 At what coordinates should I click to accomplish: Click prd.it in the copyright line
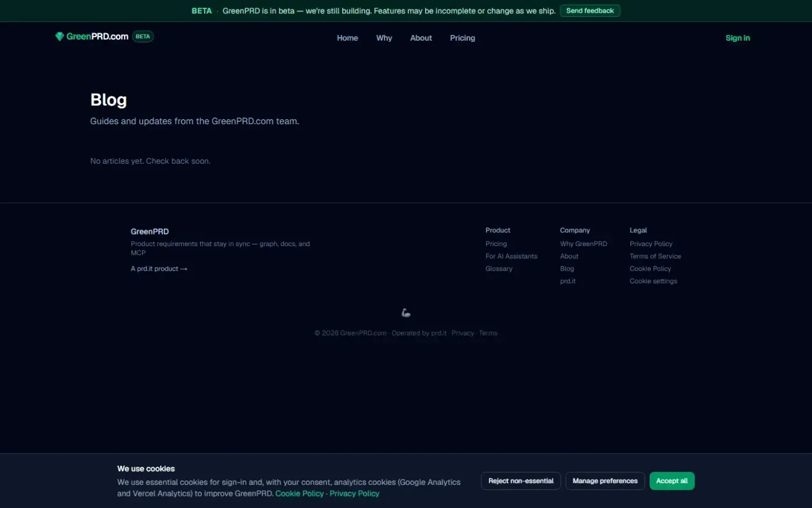(x=439, y=333)
